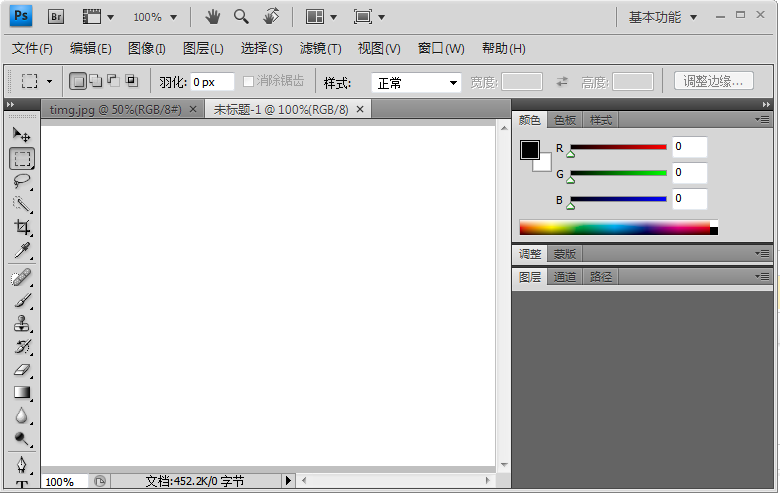Click the 调整边缘... button
780x495 pixels.
pyautogui.click(x=713, y=81)
